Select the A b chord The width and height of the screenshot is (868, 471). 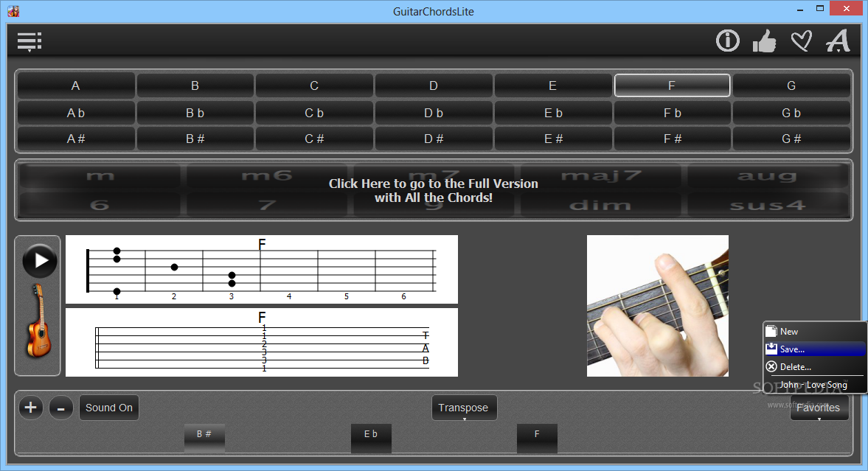tap(76, 113)
